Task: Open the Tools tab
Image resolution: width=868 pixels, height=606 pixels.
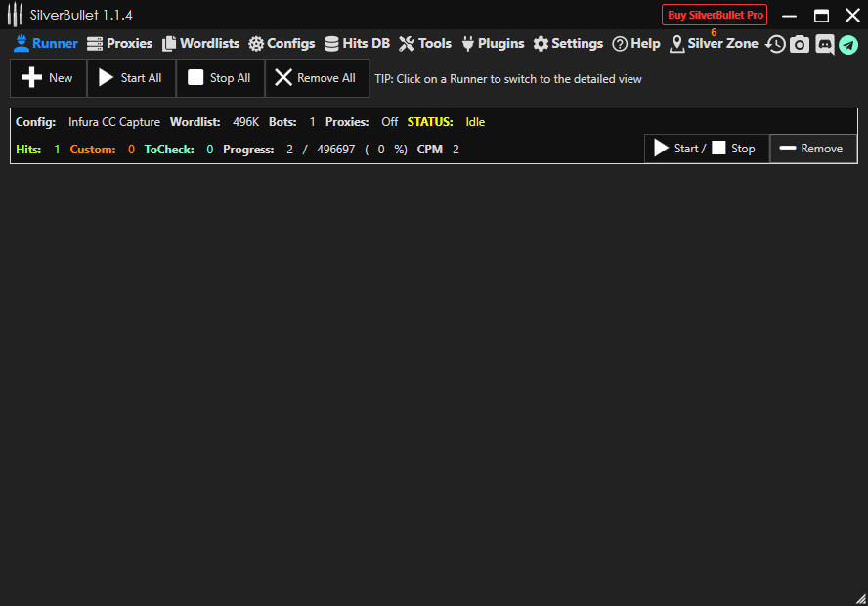Action: coord(425,44)
